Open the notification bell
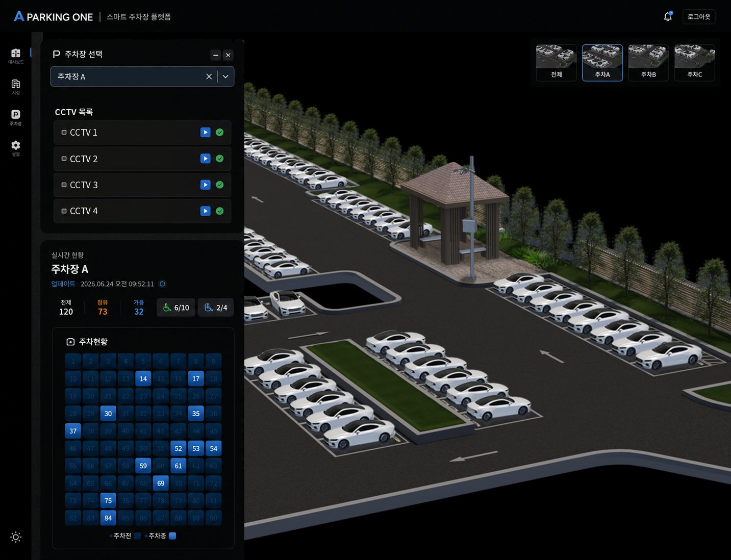 (x=668, y=17)
